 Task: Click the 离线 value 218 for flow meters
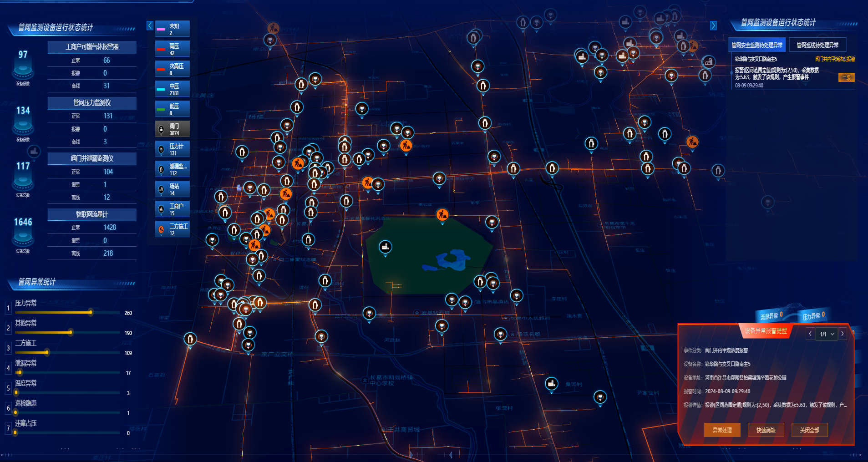click(108, 254)
